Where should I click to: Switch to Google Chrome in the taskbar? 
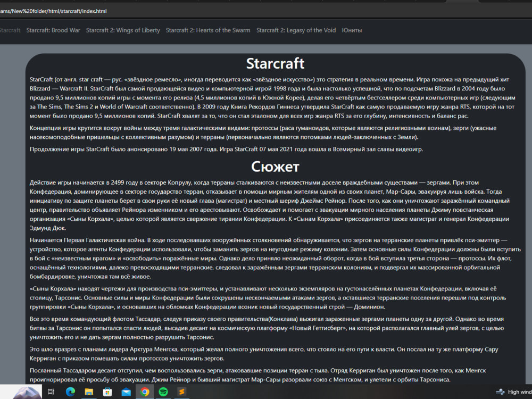(145, 392)
